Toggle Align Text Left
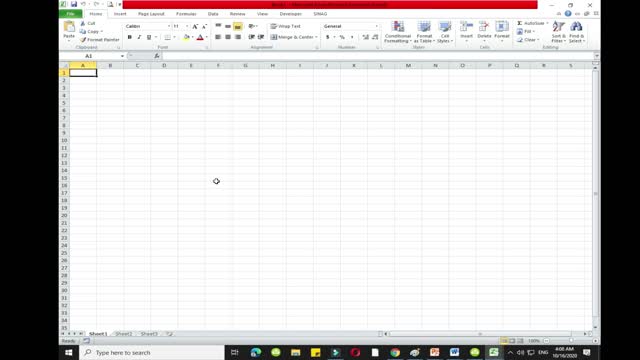 (218, 37)
